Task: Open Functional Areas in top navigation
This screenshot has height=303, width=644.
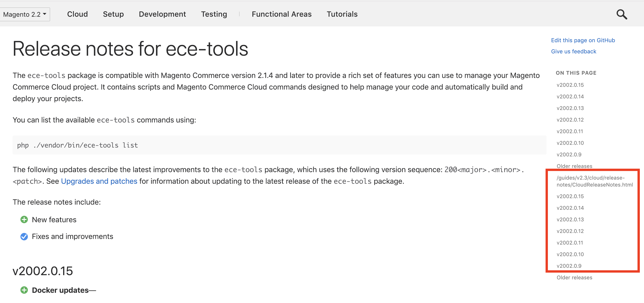Action: pos(282,14)
